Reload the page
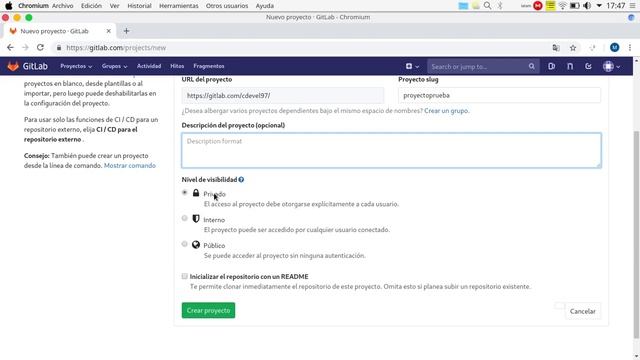Image resolution: width=640 pixels, height=360 pixels. [x=40, y=47]
